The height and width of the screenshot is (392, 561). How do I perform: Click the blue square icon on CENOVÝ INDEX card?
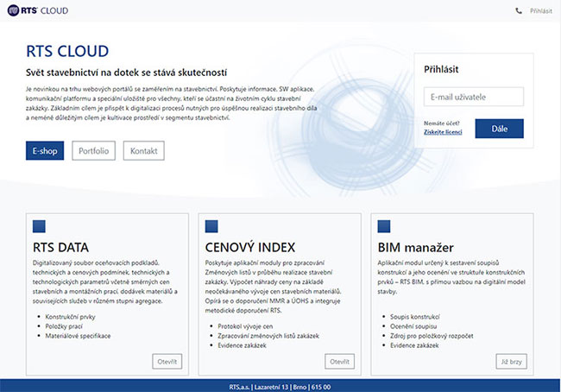pyautogui.click(x=211, y=226)
